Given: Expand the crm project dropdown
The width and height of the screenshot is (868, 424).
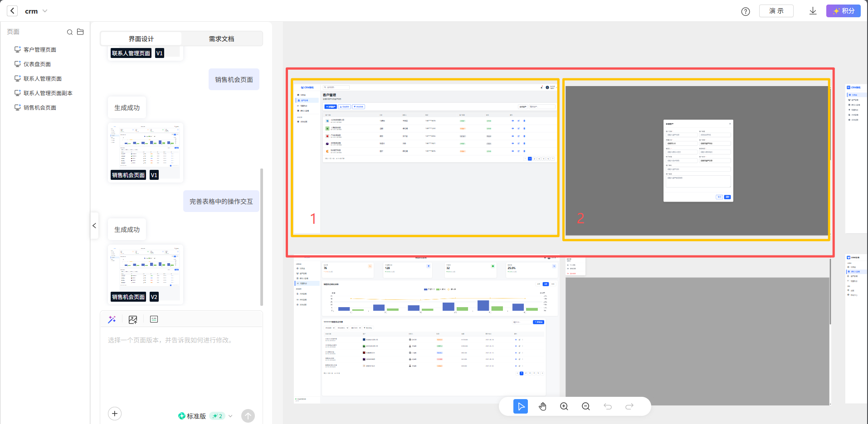Looking at the screenshot, I should [x=45, y=11].
